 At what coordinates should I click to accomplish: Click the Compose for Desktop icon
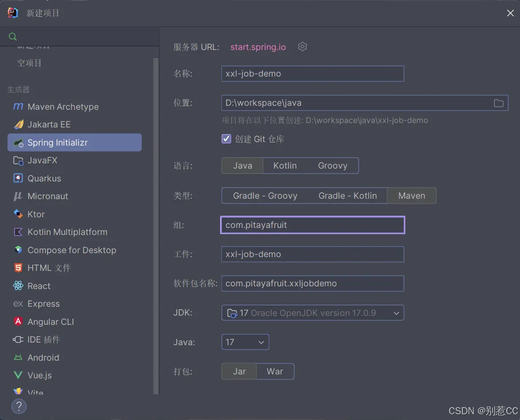pyautogui.click(x=18, y=250)
